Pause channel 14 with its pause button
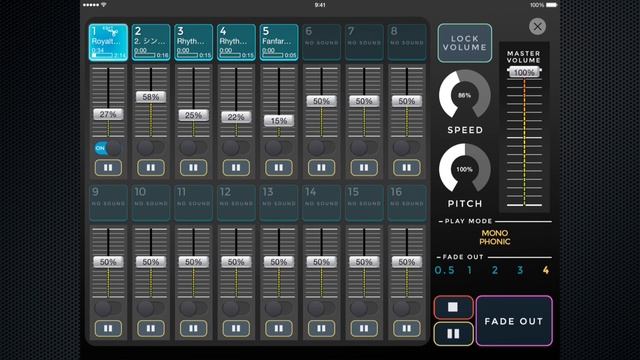 coord(321,328)
